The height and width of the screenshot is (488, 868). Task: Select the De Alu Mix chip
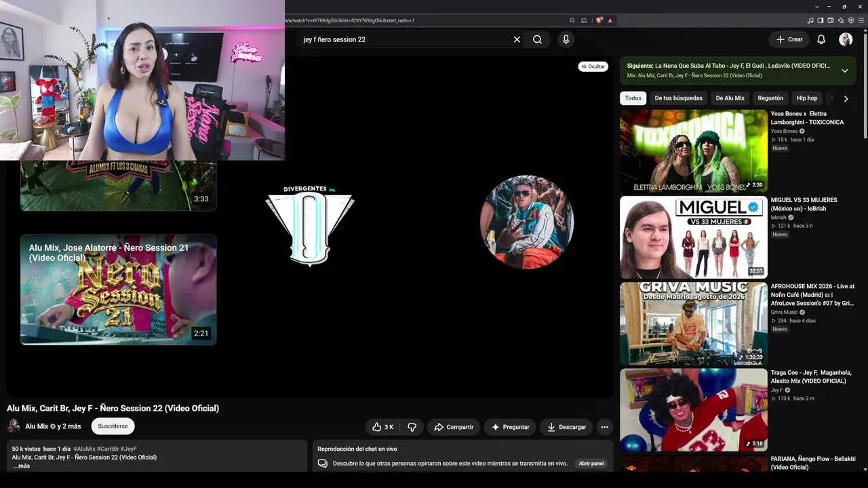(x=730, y=98)
